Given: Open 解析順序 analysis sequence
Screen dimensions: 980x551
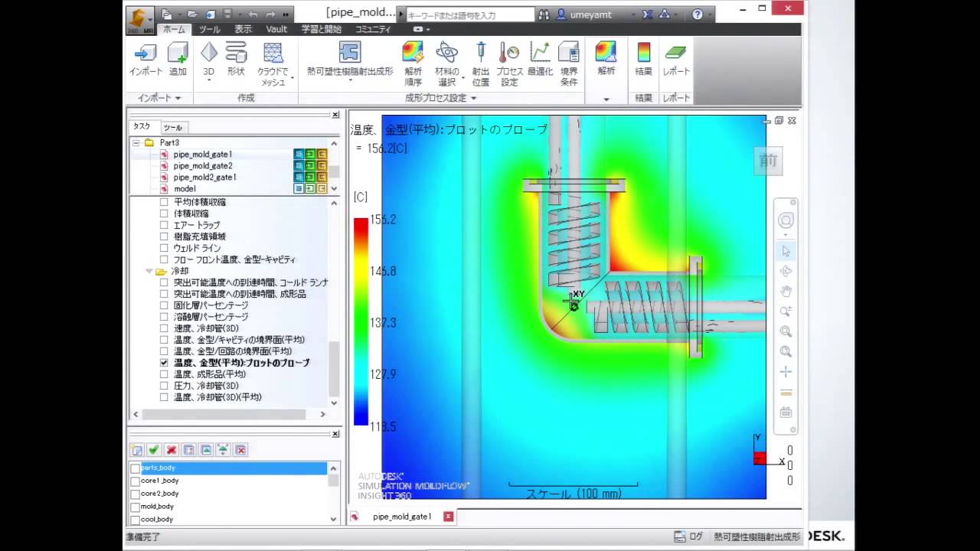Looking at the screenshot, I should [413, 63].
